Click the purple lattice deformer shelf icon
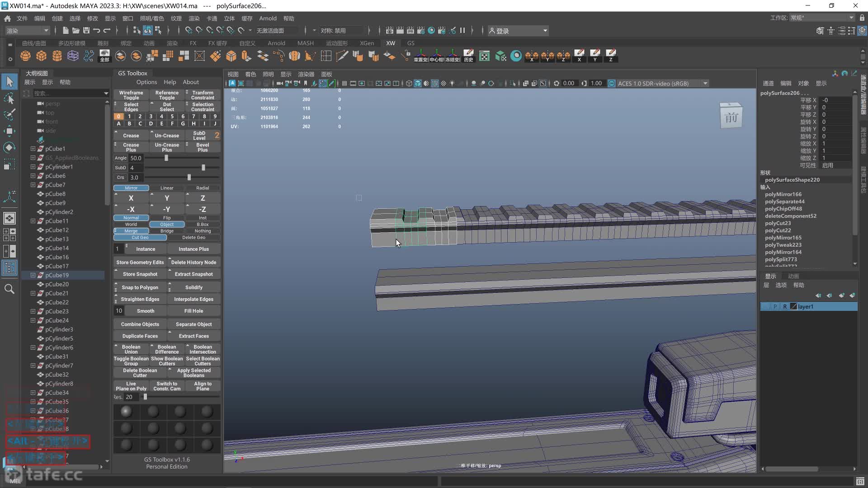 click(73, 56)
